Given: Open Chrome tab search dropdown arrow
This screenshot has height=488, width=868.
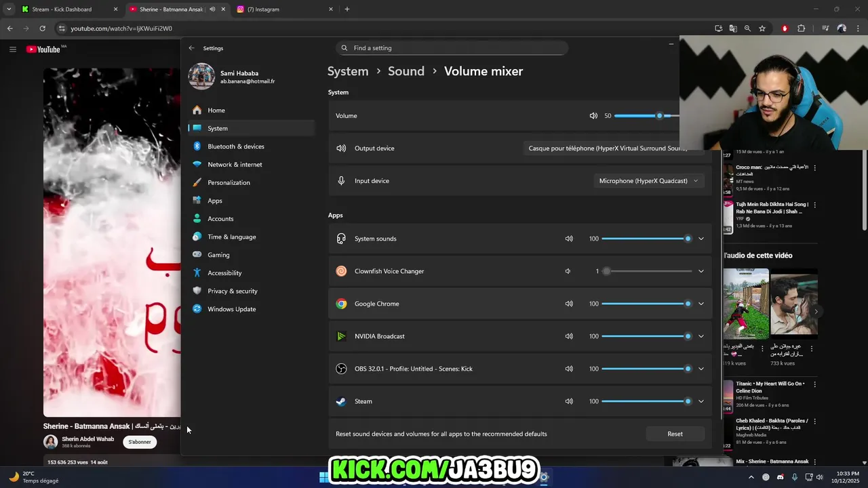Looking at the screenshot, I should coord(9,9).
